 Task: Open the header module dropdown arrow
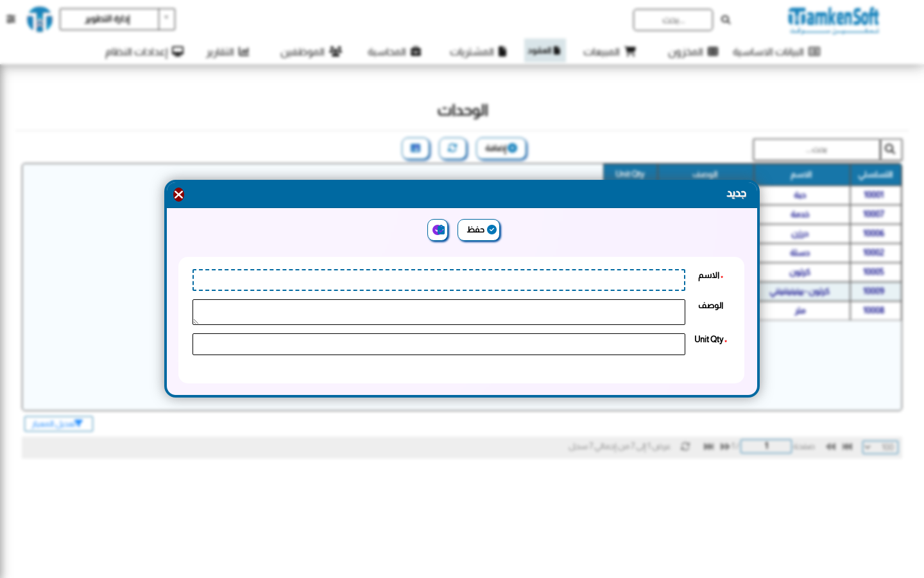[167, 19]
